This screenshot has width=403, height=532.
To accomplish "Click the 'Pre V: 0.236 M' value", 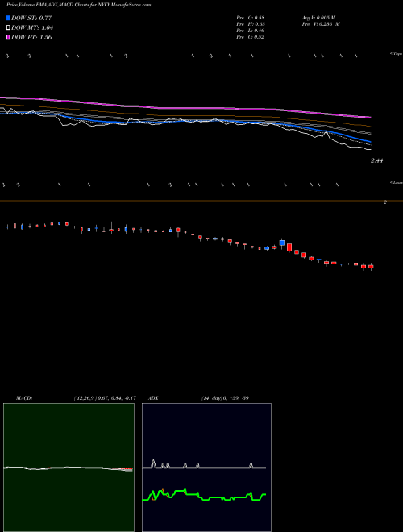I will (320, 24).
